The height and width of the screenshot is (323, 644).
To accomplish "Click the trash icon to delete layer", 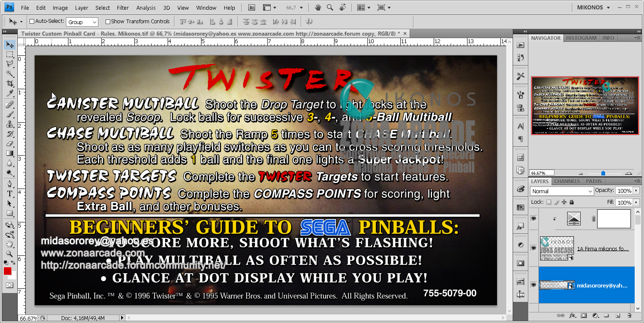I will tap(629, 315).
